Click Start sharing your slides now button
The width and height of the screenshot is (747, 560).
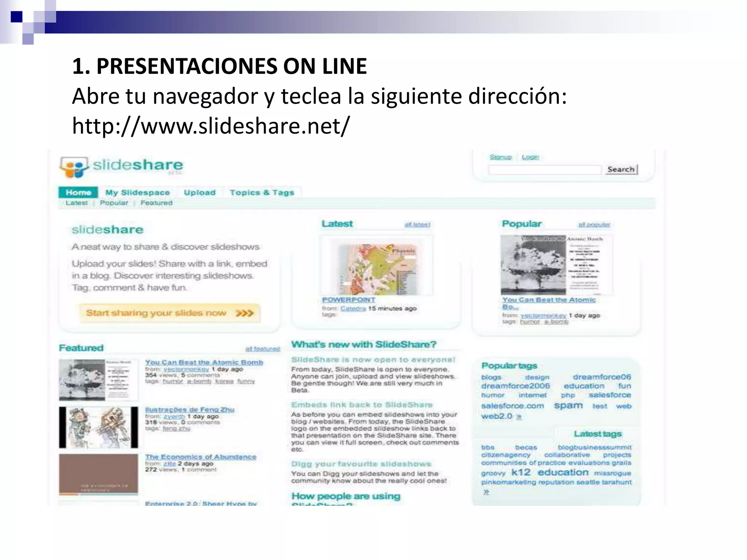click(170, 313)
